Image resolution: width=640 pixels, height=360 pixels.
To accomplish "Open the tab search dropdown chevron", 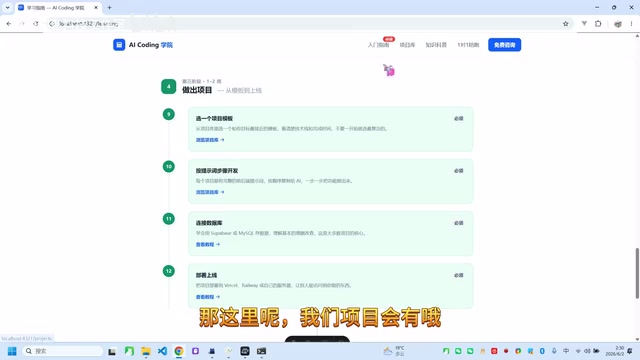I will tap(7, 7).
